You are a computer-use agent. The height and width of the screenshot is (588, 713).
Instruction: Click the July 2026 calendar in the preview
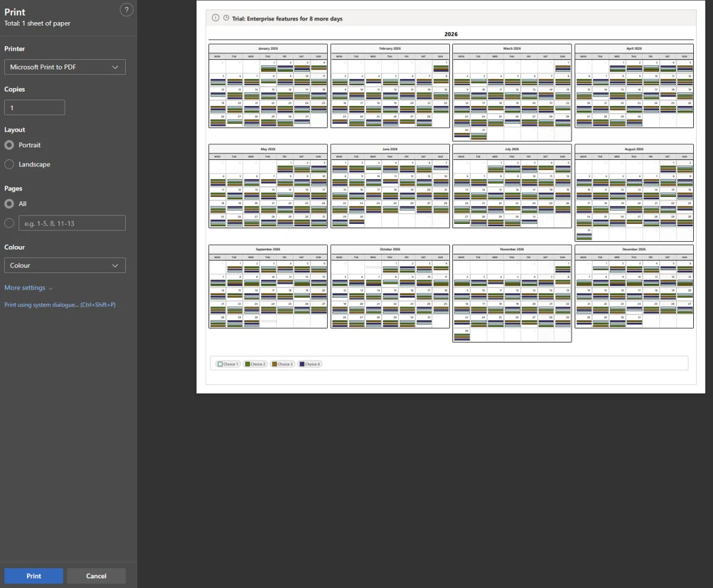coord(511,186)
